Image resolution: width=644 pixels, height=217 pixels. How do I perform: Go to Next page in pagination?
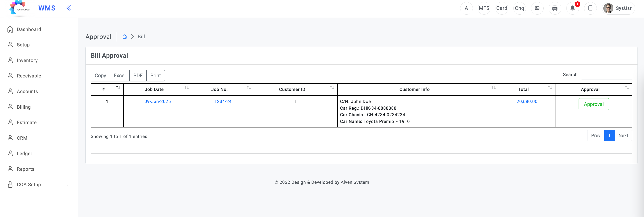coord(623,136)
